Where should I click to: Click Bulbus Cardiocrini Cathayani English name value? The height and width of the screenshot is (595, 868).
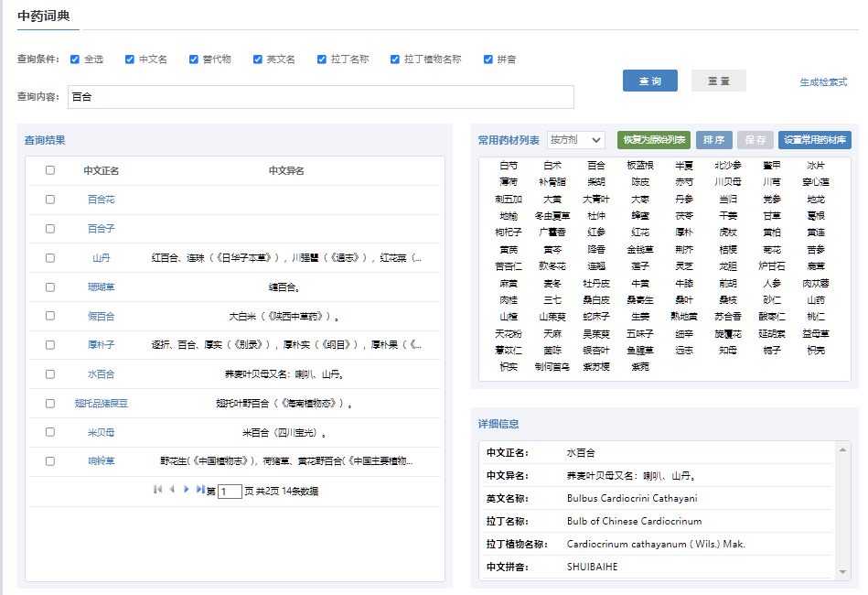point(632,499)
